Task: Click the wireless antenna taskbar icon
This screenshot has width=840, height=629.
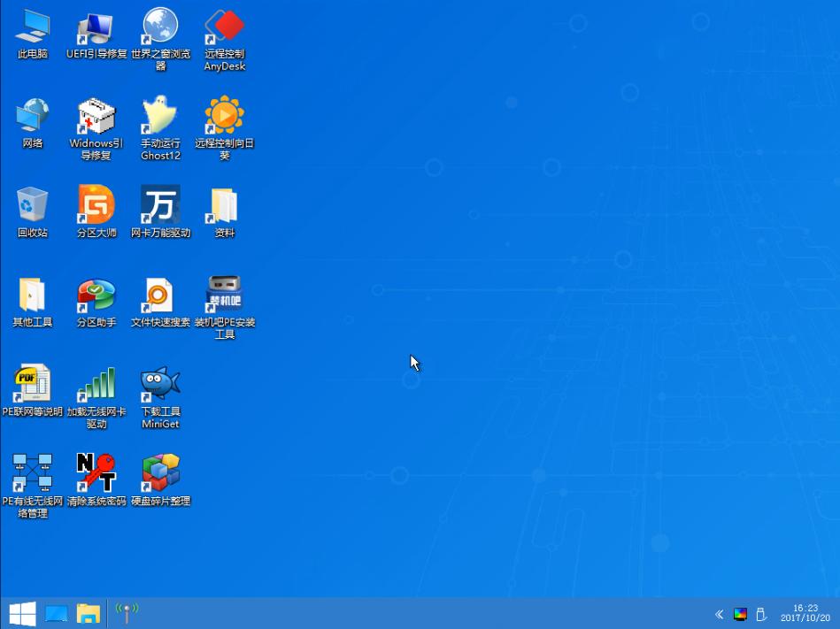Action: (127, 613)
